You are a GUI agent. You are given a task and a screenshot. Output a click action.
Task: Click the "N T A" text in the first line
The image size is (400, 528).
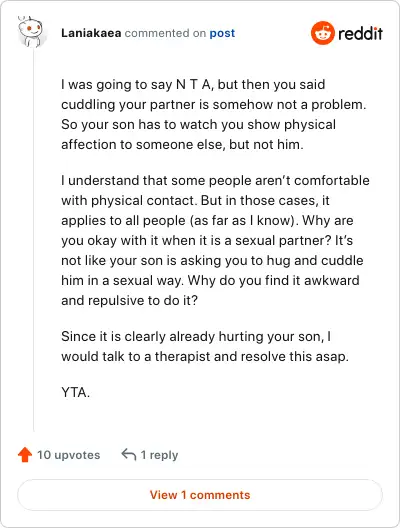pos(193,84)
